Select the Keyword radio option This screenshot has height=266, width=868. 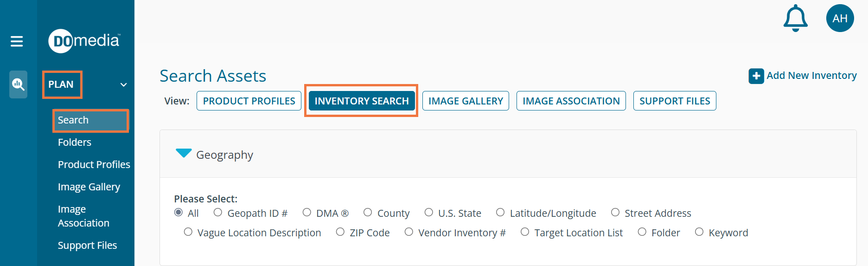(x=699, y=232)
